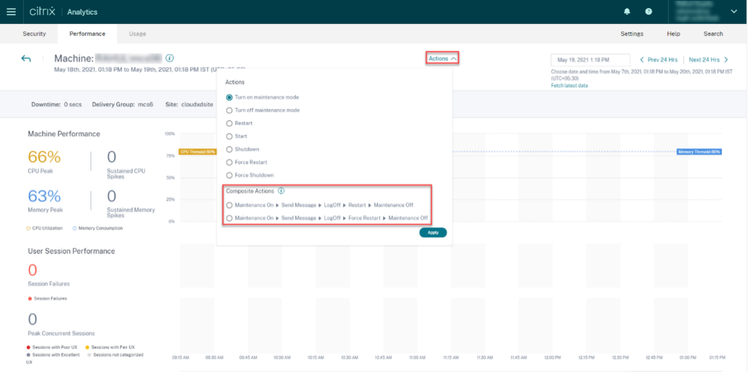
Task: Click Delivery Group mcs6 text
Action: pos(122,104)
